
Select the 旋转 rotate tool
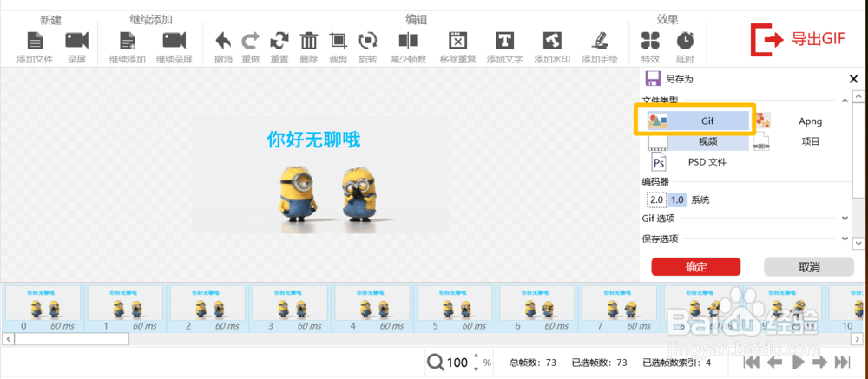click(367, 41)
